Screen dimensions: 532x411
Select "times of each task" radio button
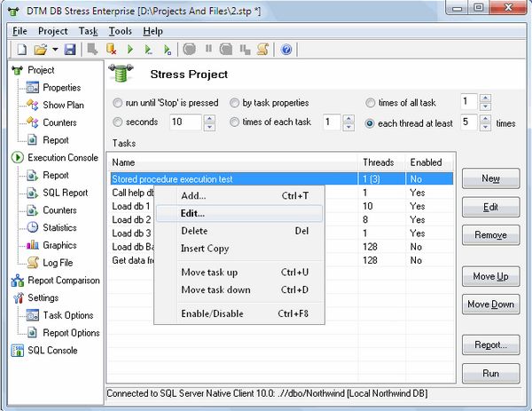[x=234, y=122]
